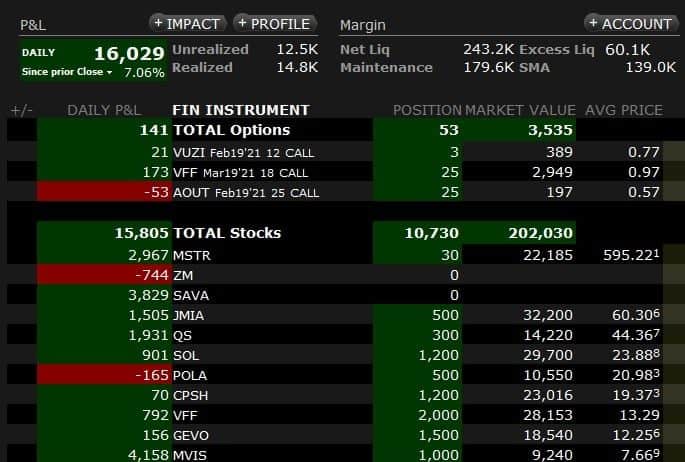
Task: Click MSTR average price 595.22
Action: (631, 255)
